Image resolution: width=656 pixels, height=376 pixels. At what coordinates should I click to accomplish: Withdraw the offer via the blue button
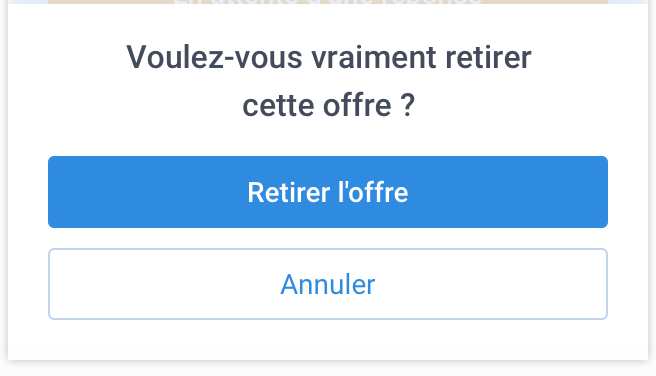[x=328, y=192]
